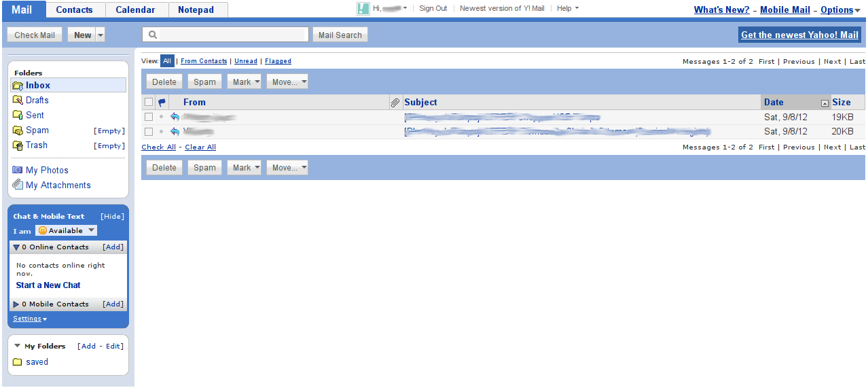868x390 pixels.
Task: Click the search magnifier icon
Action: (153, 35)
